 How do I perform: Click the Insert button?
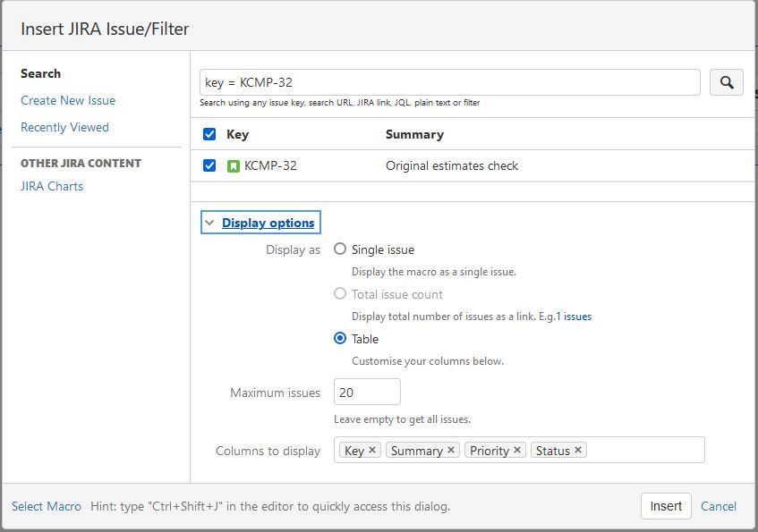[666, 505]
